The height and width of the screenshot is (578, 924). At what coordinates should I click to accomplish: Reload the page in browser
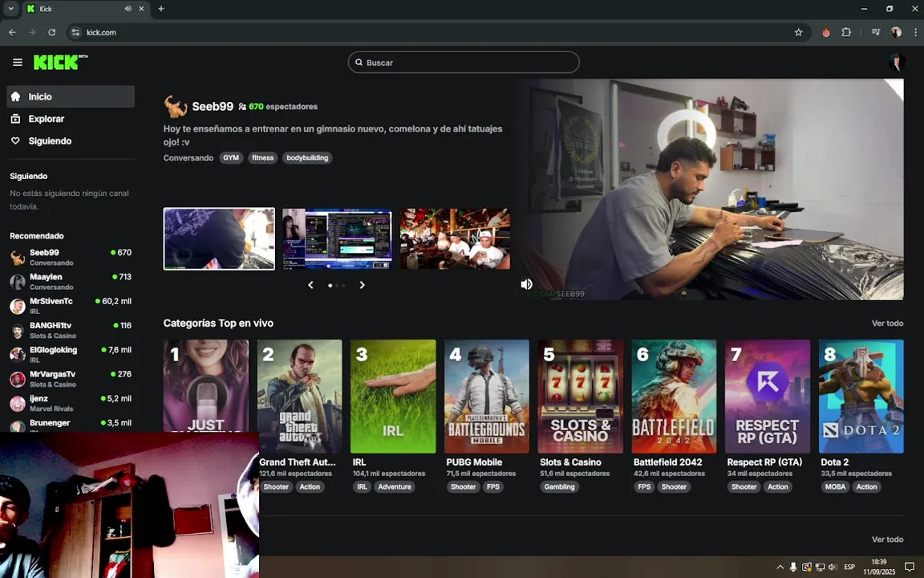tap(52, 32)
